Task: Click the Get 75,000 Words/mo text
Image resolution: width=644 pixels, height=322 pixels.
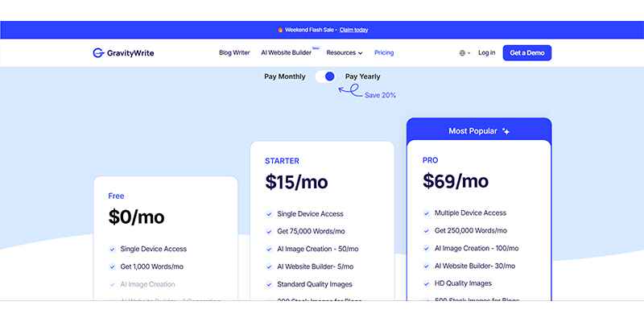Action: click(311, 231)
